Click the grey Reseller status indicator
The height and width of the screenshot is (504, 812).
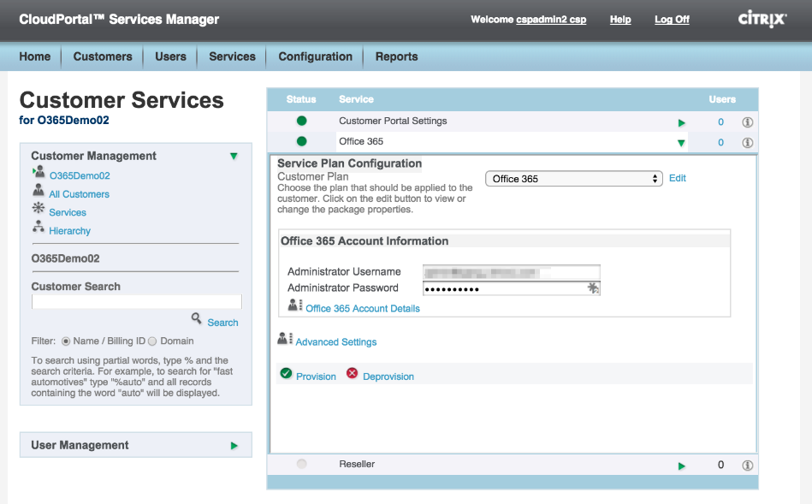(301, 464)
